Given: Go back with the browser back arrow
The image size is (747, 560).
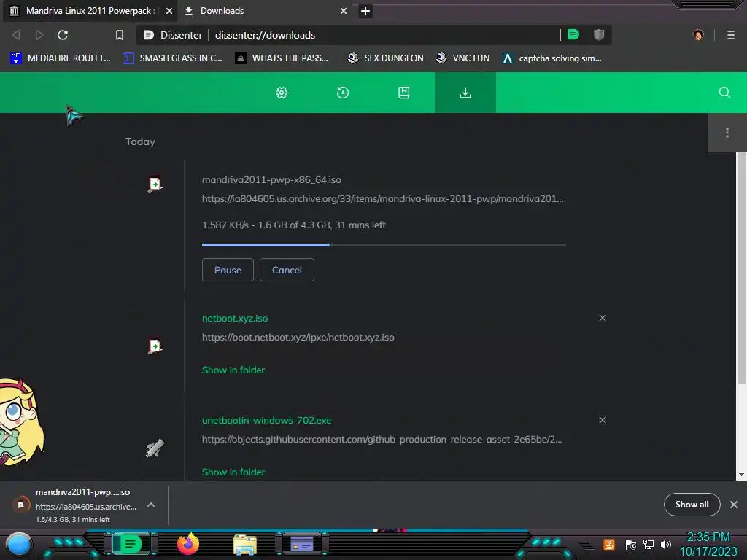Looking at the screenshot, I should coord(16,35).
